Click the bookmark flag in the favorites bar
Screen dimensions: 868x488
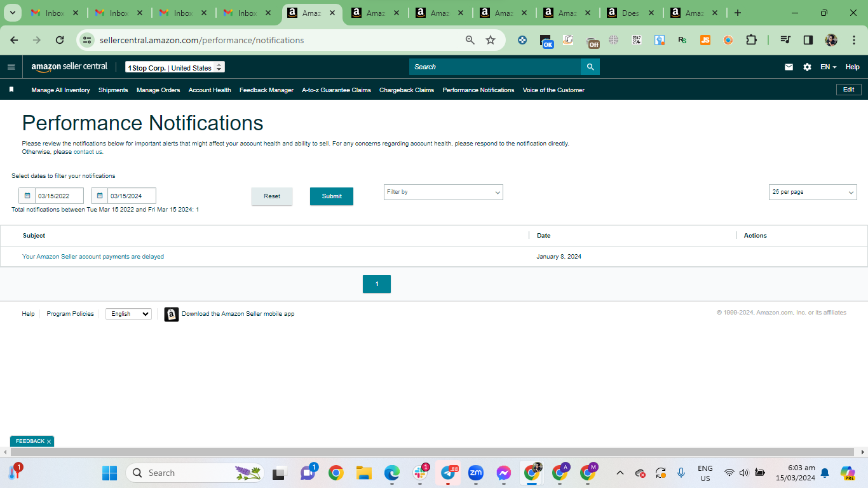coord(11,90)
